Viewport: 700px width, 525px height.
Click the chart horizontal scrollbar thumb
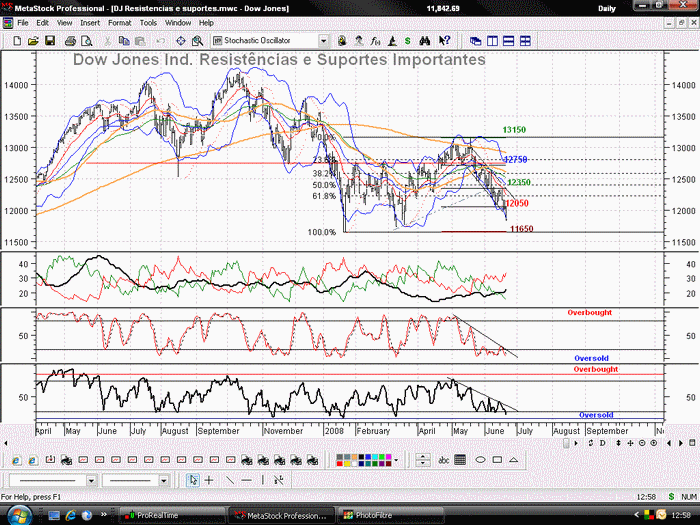pyautogui.click(x=566, y=443)
